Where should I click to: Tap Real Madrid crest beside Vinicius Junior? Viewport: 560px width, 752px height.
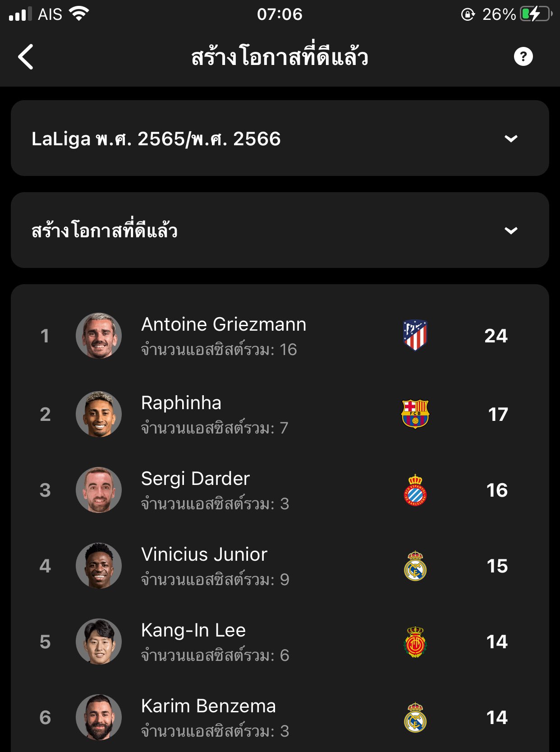[415, 566]
